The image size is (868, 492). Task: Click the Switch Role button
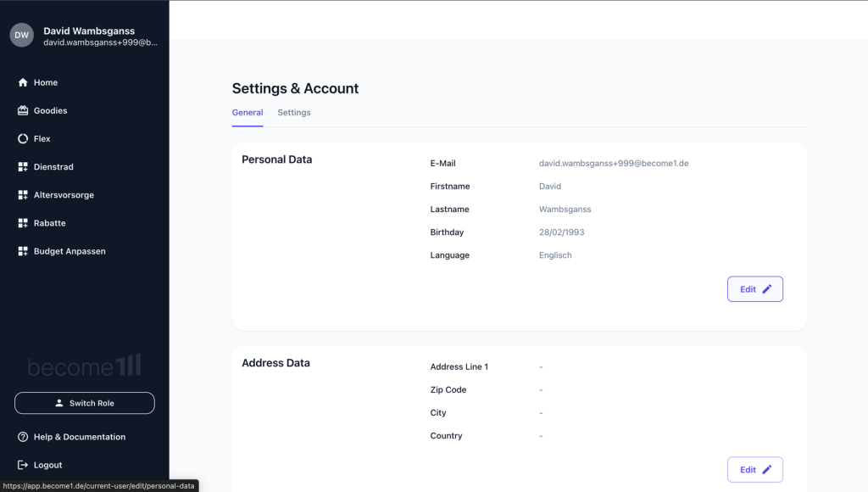(85, 403)
